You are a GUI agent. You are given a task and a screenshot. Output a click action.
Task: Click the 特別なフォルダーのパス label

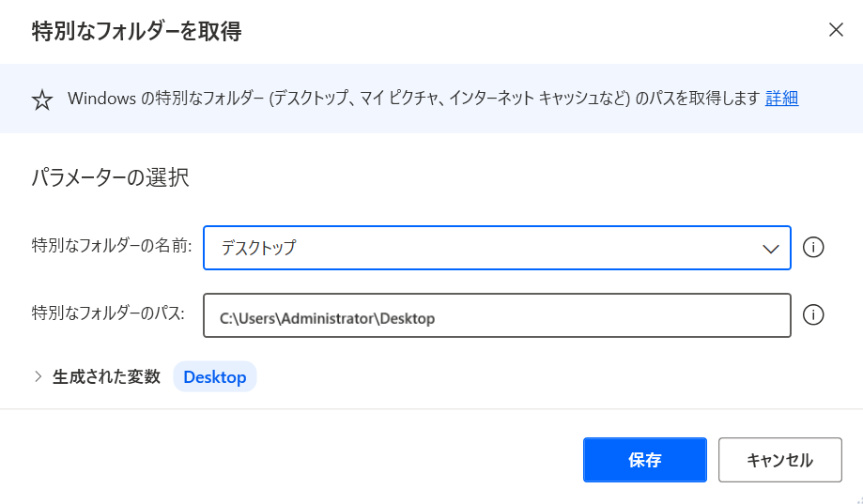[108, 313]
